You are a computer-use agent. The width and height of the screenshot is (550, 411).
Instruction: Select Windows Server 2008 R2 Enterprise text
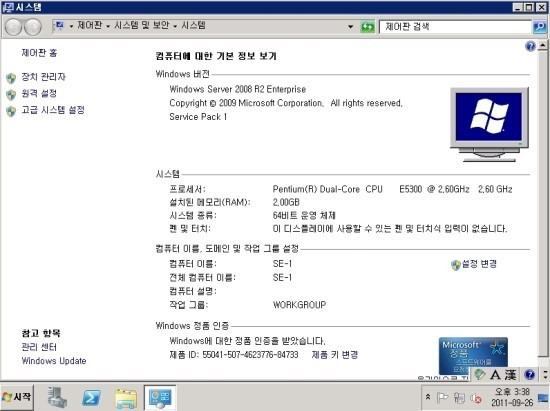coord(237,89)
